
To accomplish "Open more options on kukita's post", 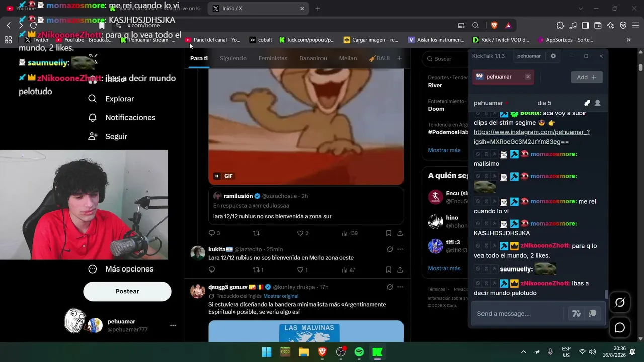I will click(x=400, y=249).
